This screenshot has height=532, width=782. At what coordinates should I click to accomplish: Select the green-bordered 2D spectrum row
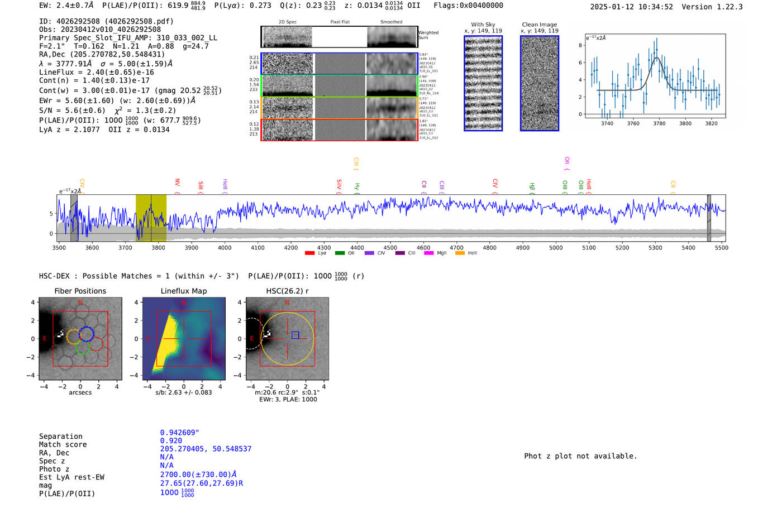(340, 86)
